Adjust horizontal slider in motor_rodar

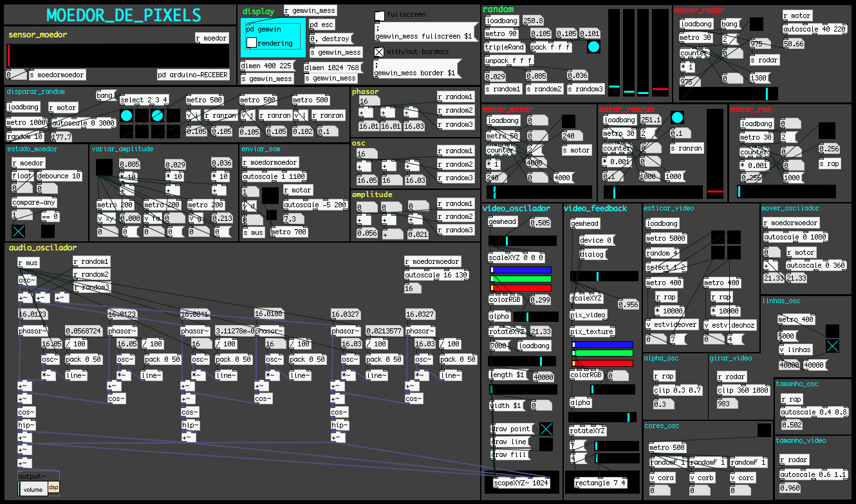[x=729, y=93]
